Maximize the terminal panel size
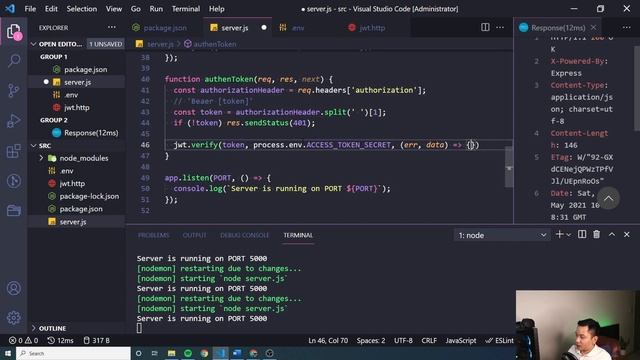The height and width of the screenshot is (360, 640). click(x=612, y=234)
